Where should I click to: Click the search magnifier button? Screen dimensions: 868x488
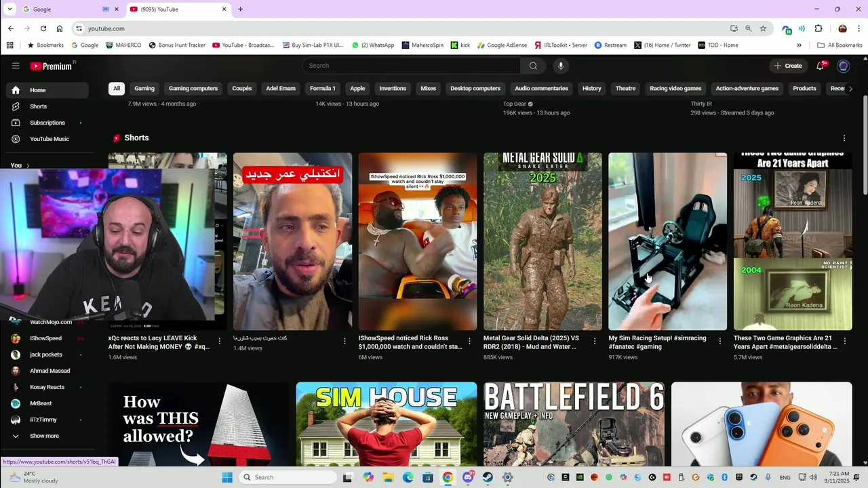click(533, 66)
